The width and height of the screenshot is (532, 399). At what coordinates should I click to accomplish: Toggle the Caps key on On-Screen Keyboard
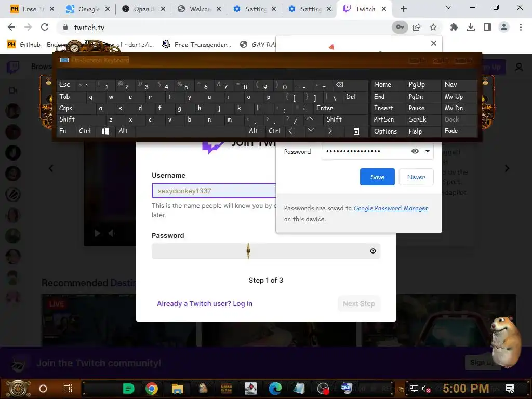click(x=76, y=108)
